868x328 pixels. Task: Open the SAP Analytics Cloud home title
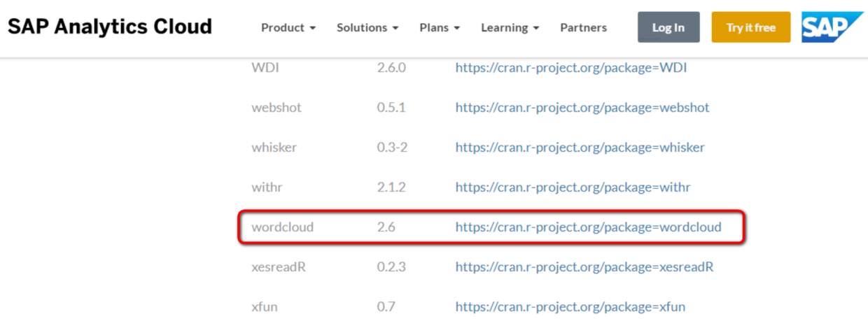pyautogui.click(x=110, y=27)
